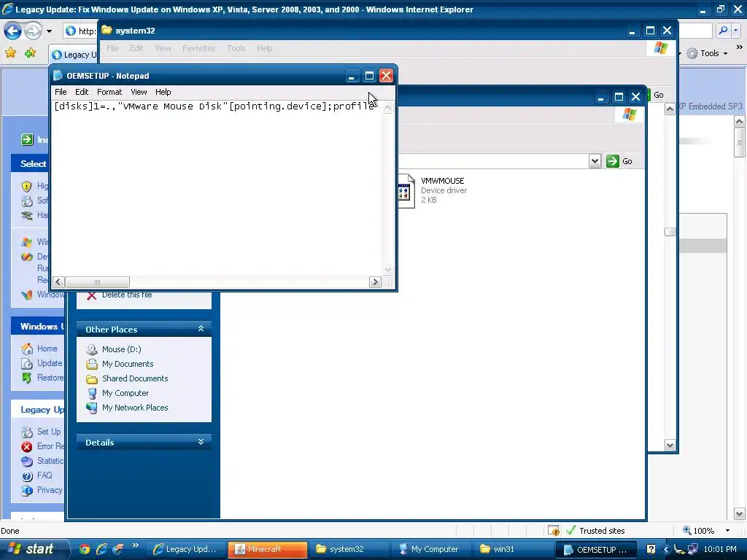Click the FAQ question mark icon
Viewport: 747px width, 560px height.
[27, 475]
